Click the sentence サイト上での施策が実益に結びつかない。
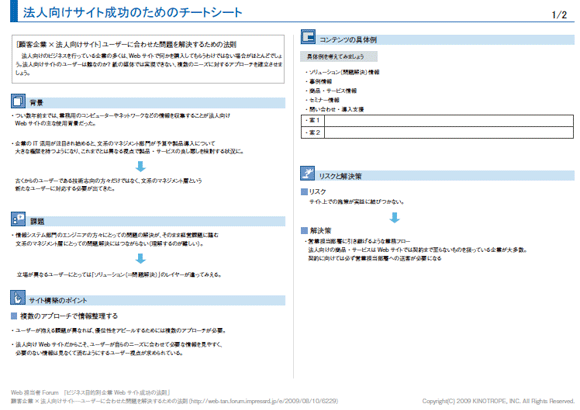Screen dimensions: 580x410 point(357,202)
